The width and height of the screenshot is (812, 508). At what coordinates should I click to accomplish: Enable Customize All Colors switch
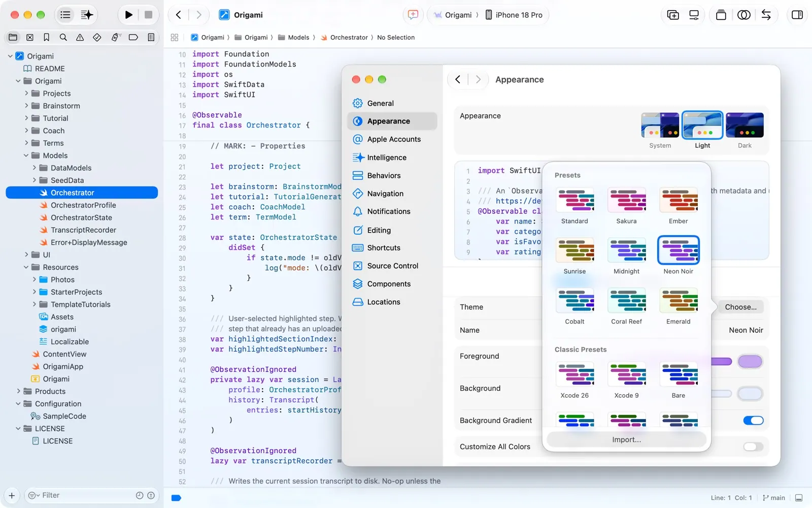point(753,447)
